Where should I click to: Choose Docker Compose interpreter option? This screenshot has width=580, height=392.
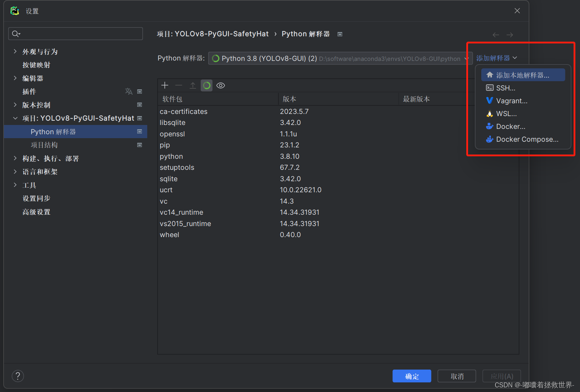pos(523,139)
